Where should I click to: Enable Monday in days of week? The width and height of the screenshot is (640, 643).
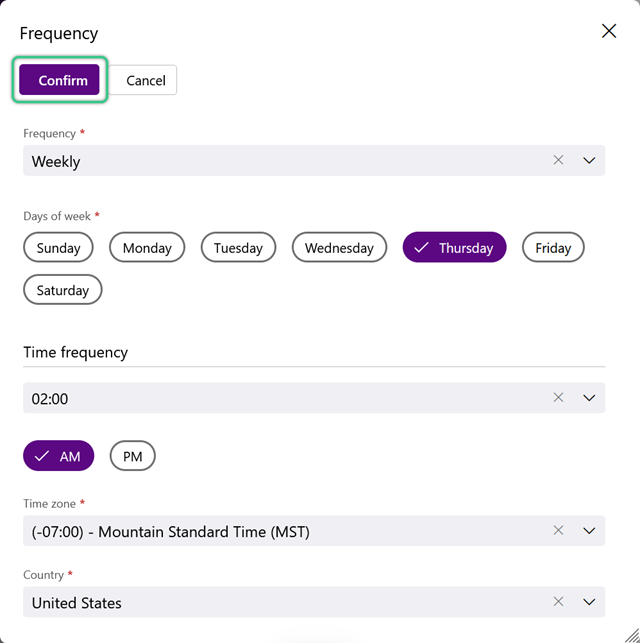point(147,247)
